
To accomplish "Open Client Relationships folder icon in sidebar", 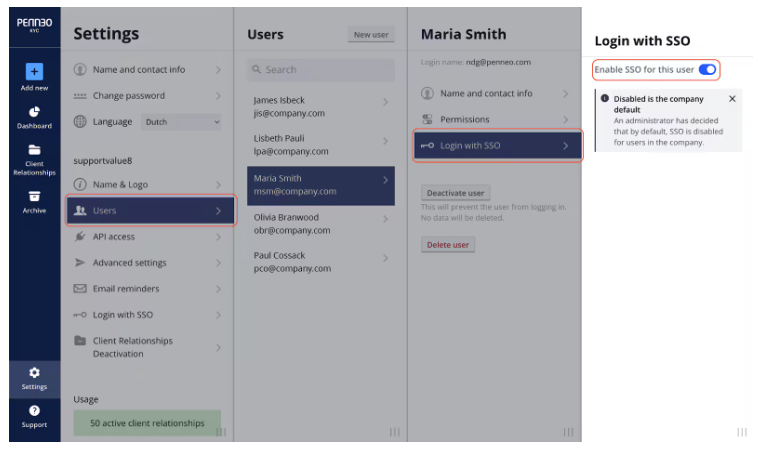I will (x=34, y=150).
